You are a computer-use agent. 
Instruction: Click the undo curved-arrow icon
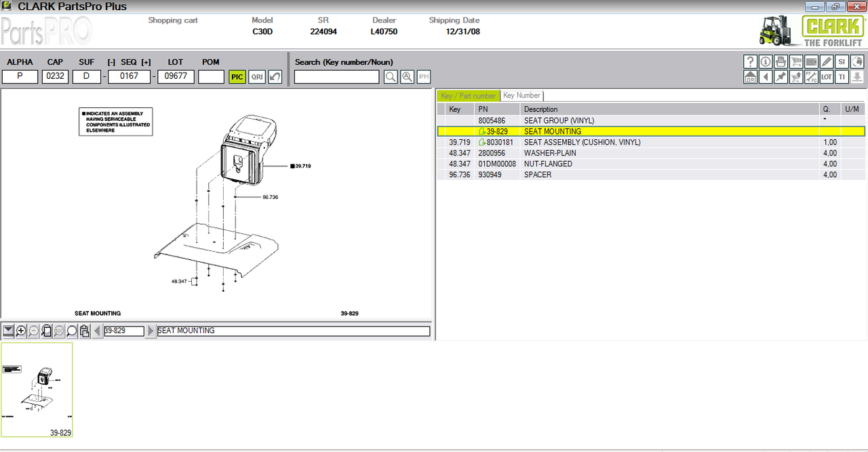tap(275, 77)
